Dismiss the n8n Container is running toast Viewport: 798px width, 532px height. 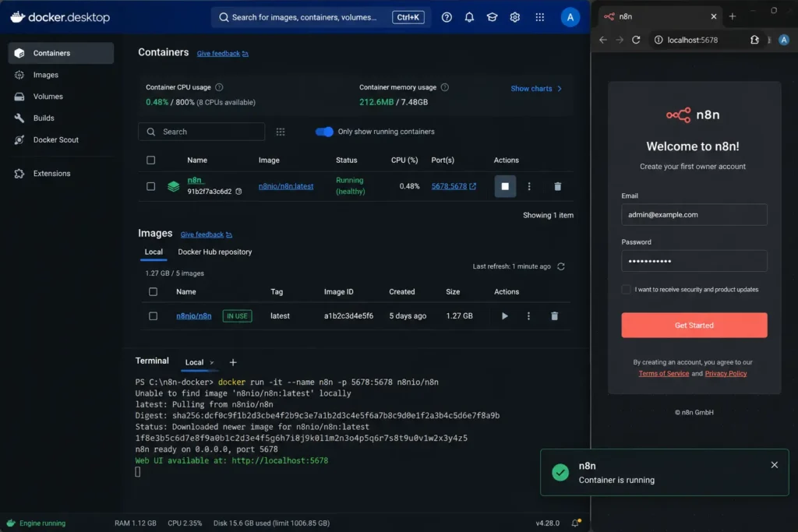click(x=774, y=465)
